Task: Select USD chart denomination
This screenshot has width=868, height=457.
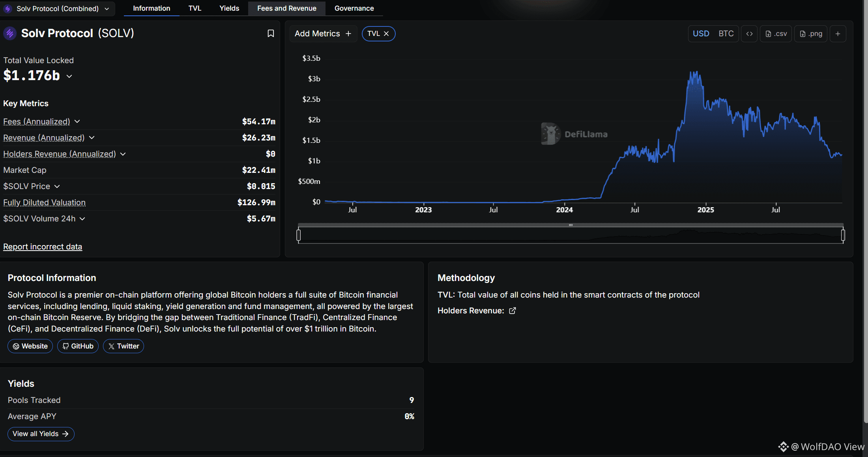Action: [701, 34]
